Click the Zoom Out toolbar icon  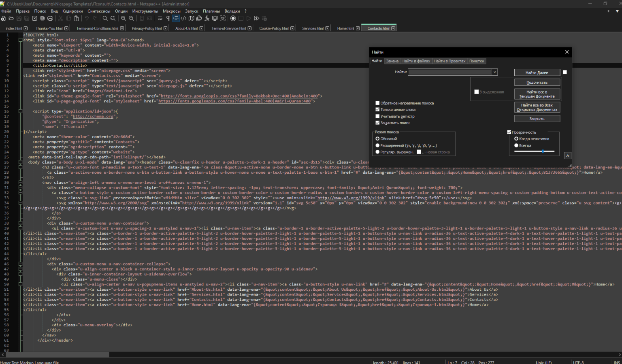point(131,18)
